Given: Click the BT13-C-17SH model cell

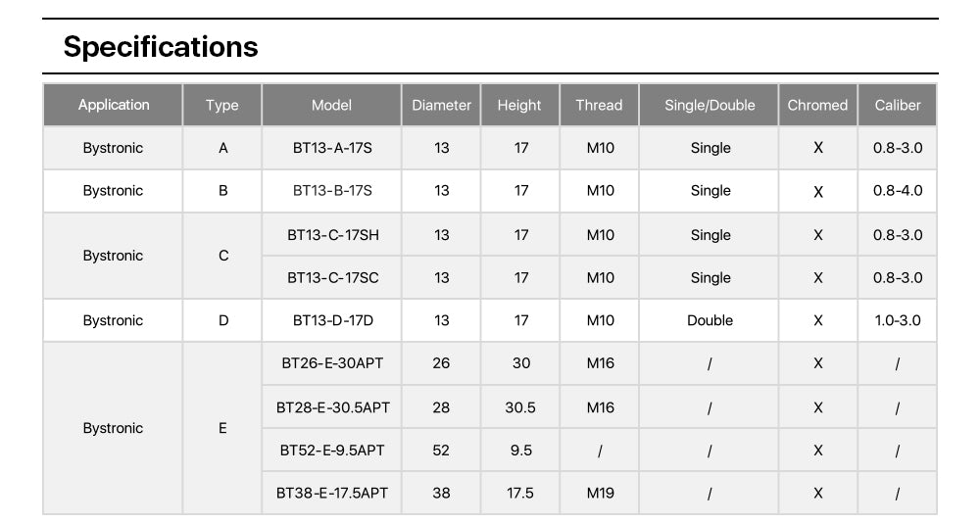Looking at the screenshot, I should (x=332, y=235).
